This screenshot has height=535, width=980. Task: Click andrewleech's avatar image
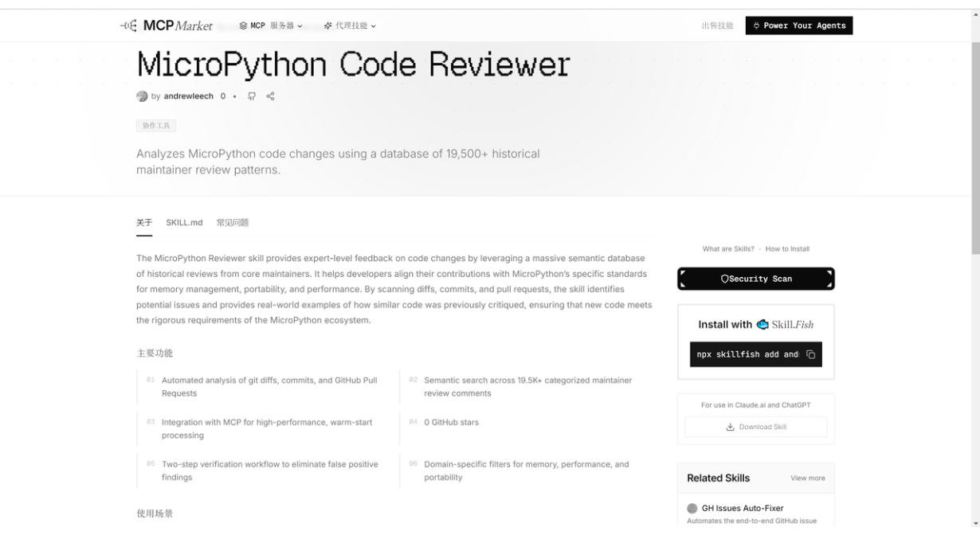click(x=142, y=96)
